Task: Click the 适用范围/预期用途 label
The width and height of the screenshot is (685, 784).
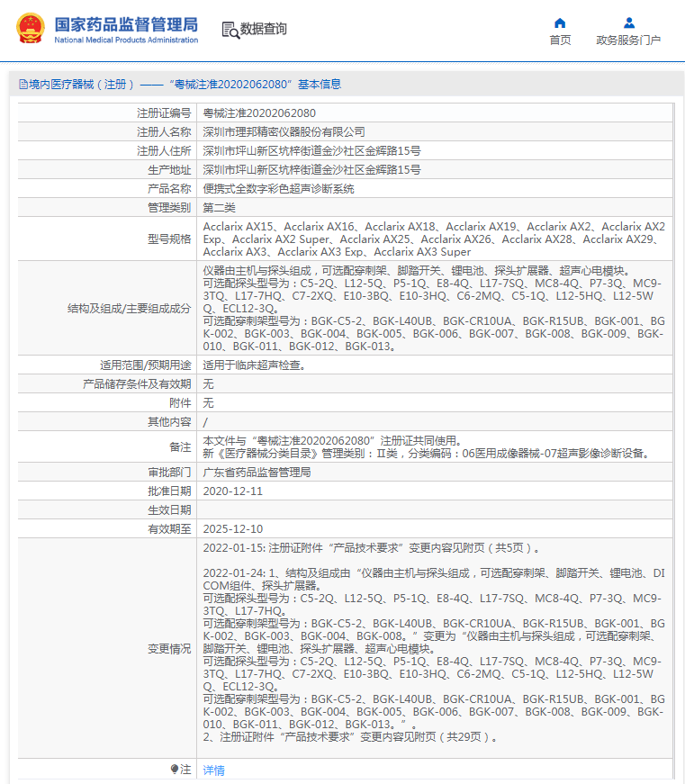Action: [145, 365]
